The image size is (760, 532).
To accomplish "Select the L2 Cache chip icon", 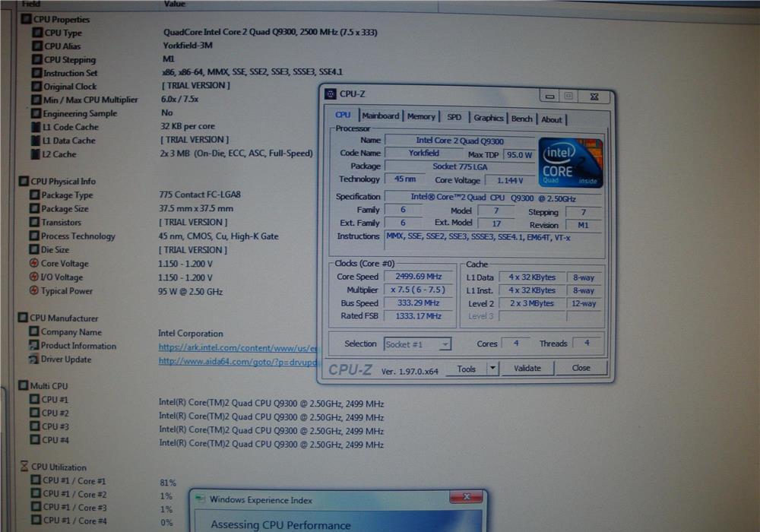I will click(x=35, y=154).
